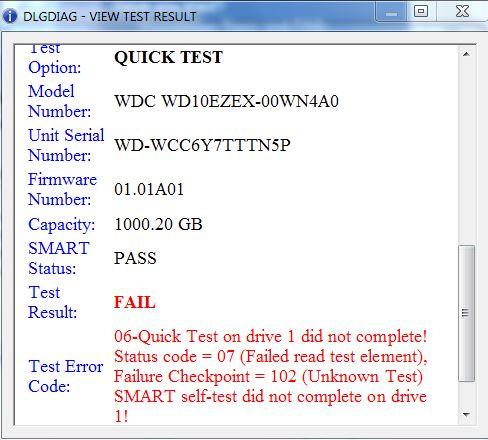
Task: Click the empty scrollbar track above the thumb
Action: 466,153
